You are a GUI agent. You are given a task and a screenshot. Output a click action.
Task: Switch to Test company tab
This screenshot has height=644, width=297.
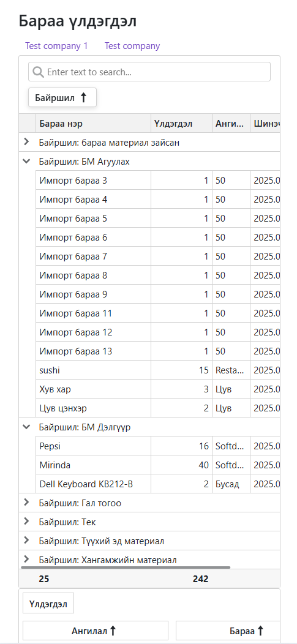(132, 45)
